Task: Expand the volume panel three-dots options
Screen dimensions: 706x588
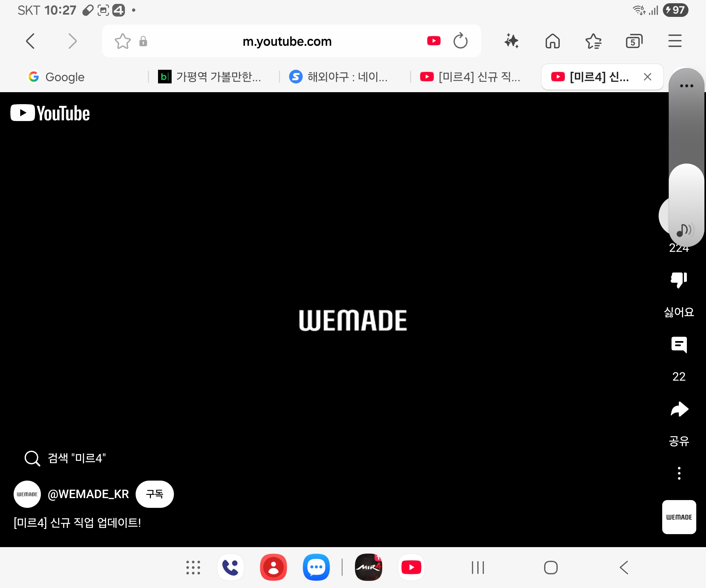Action: pos(686,86)
